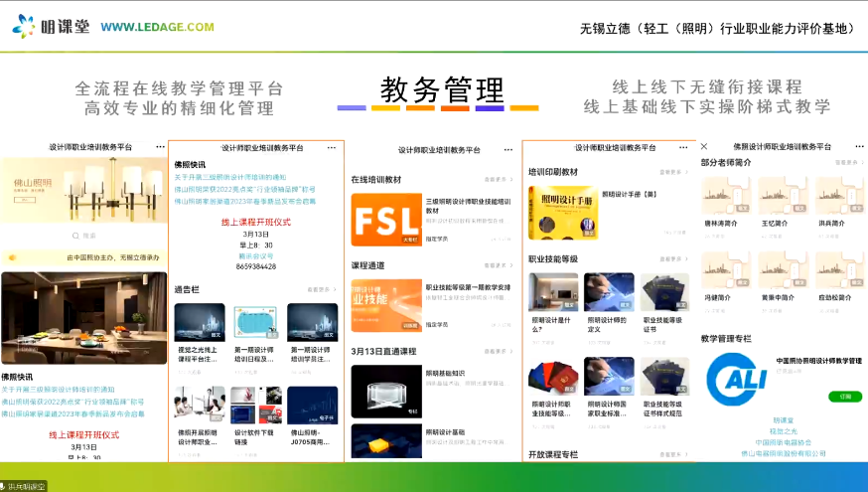Screen dimensions: 868x492
Task: Click the search magnifier icon under chandelier banner
Action: [75, 236]
